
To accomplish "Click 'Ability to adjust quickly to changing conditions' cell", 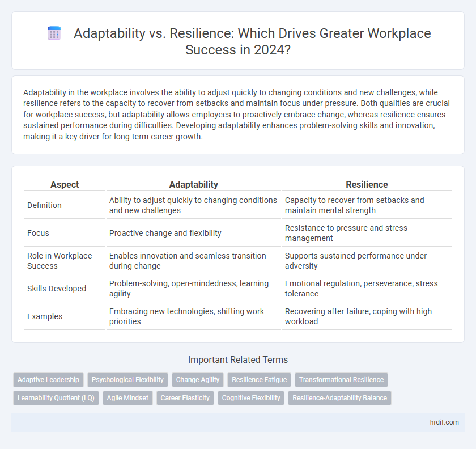I will click(x=193, y=205).
